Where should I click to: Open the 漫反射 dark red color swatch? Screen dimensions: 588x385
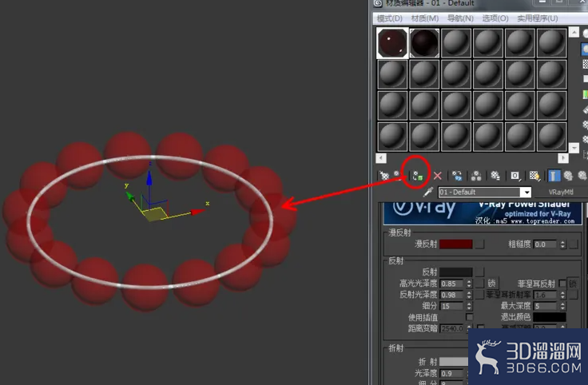coord(455,244)
